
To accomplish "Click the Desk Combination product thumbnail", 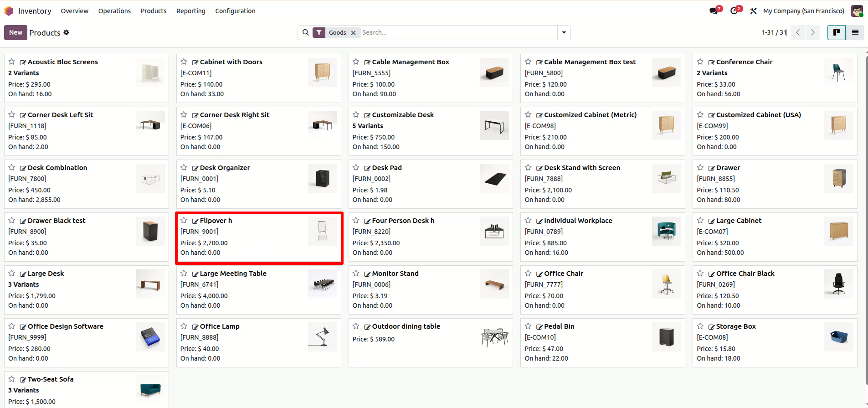I will click(150, 178).
